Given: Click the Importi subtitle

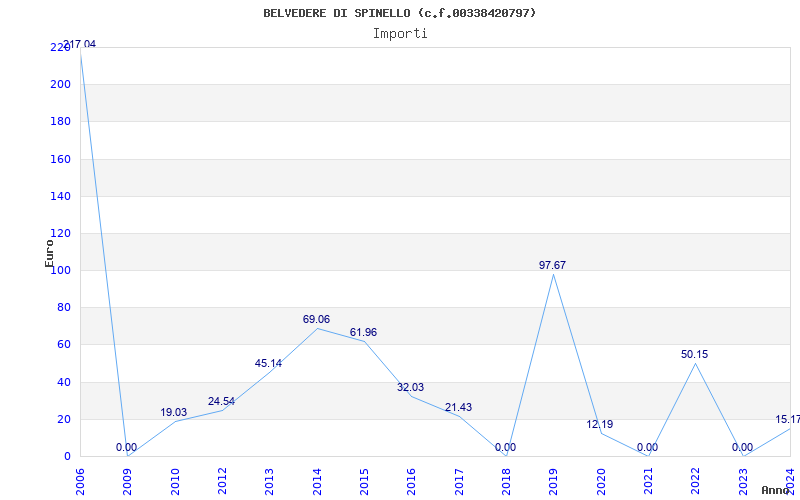Looking at the screenshot, I should coord(400,34).
